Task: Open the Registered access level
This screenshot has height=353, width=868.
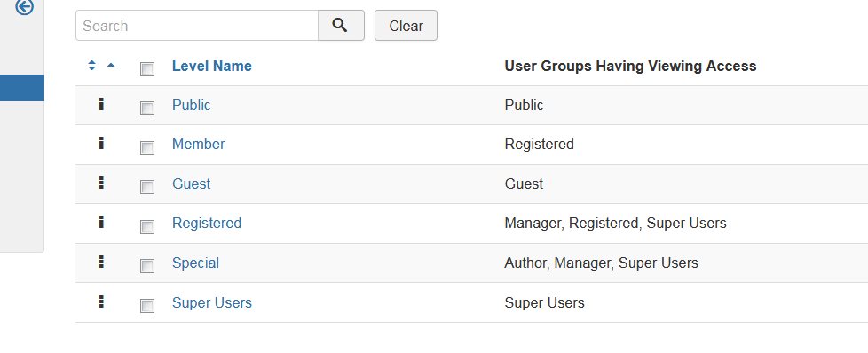Action: click(x=207, y=223)
